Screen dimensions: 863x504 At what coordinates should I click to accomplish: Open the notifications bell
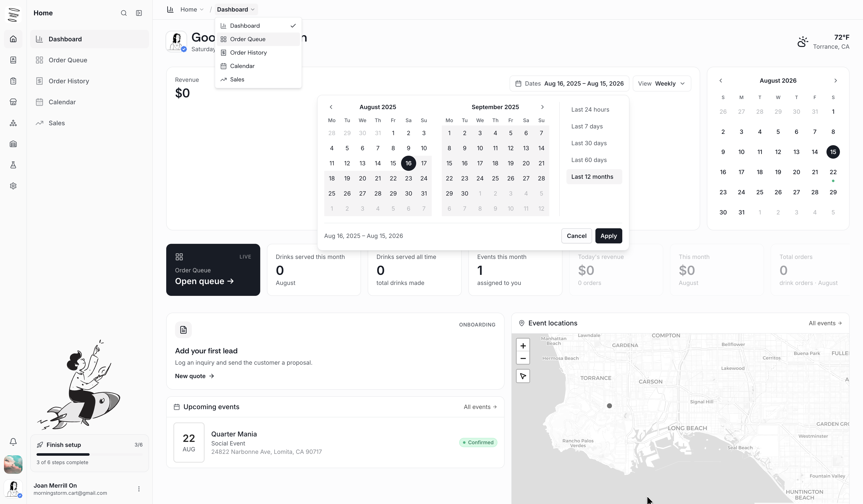13,442
